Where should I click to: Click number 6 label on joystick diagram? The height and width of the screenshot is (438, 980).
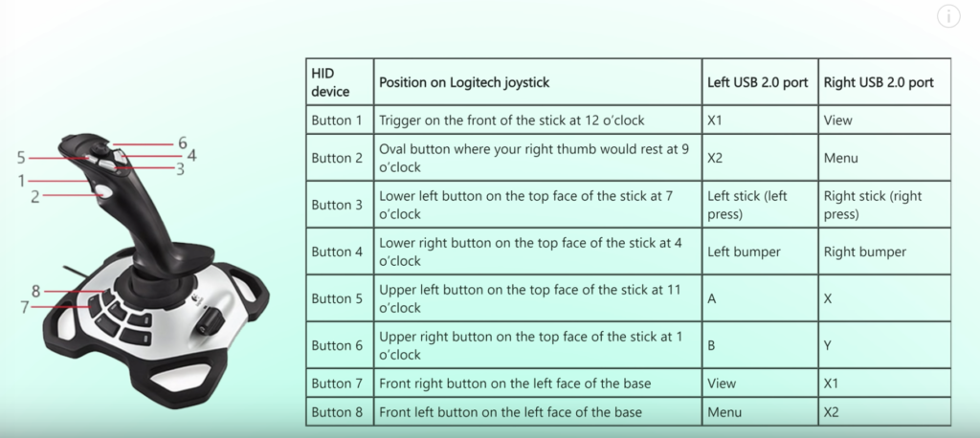[x=183, y=143]
